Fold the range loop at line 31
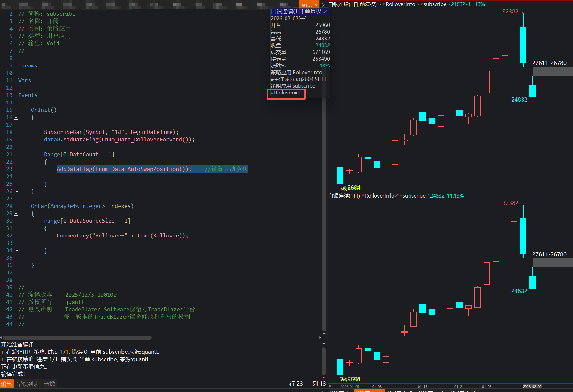This screenshot has height=392, width=573. tap(16, 228)
